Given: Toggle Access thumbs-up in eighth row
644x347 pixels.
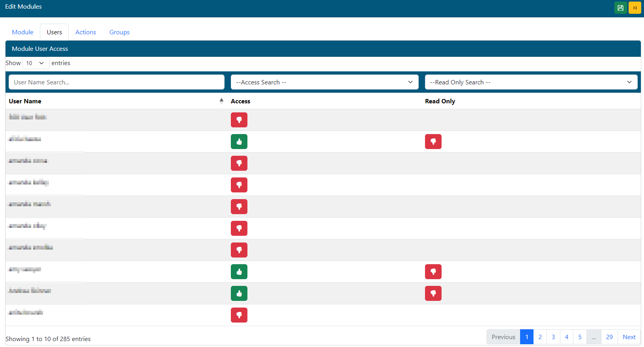Looking at the screenshot, I should pyautogui.click(x=239, y=272).
